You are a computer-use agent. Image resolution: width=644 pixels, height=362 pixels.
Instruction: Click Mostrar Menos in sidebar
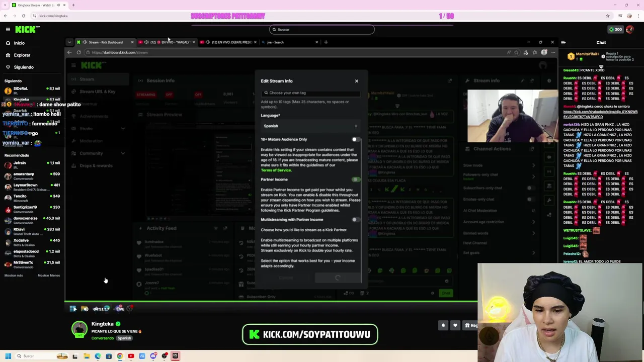49,276
